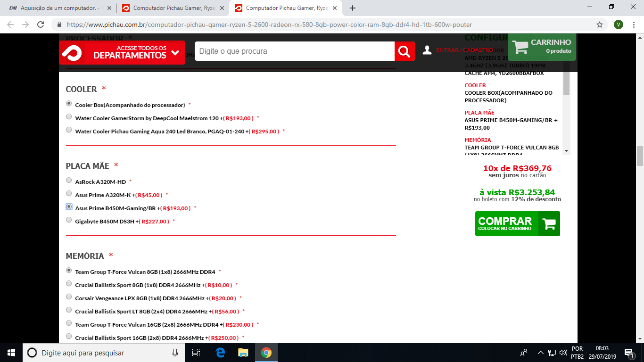
Task: Click Windows taskbar search box
Action: point(104,353)
